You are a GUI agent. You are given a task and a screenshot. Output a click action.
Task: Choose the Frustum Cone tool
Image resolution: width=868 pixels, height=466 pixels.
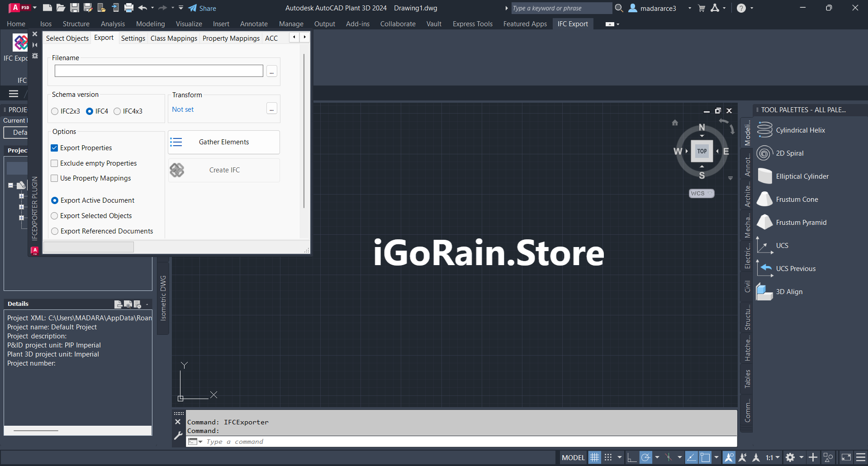pyautogui.click(x=797, y=200)
